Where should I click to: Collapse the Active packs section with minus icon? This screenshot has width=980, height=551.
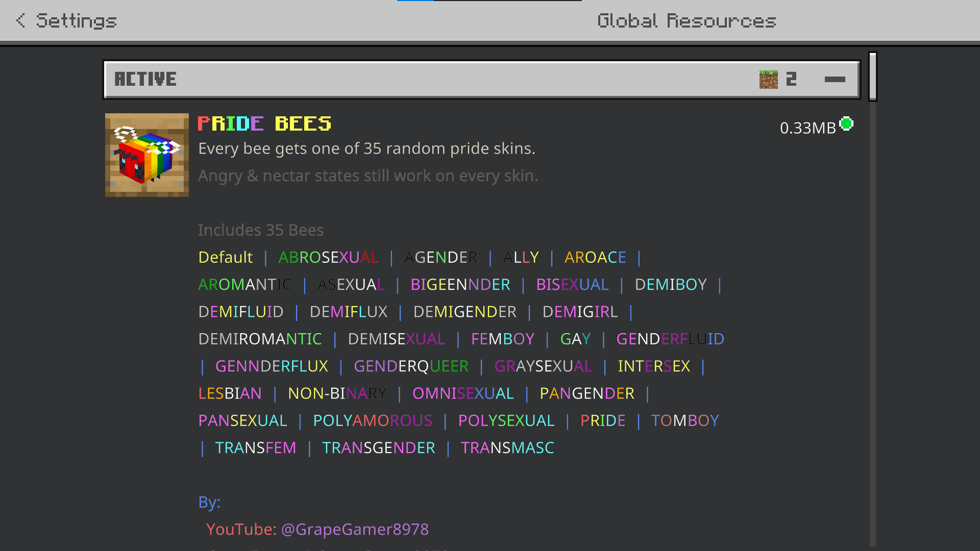click(835, 79)
